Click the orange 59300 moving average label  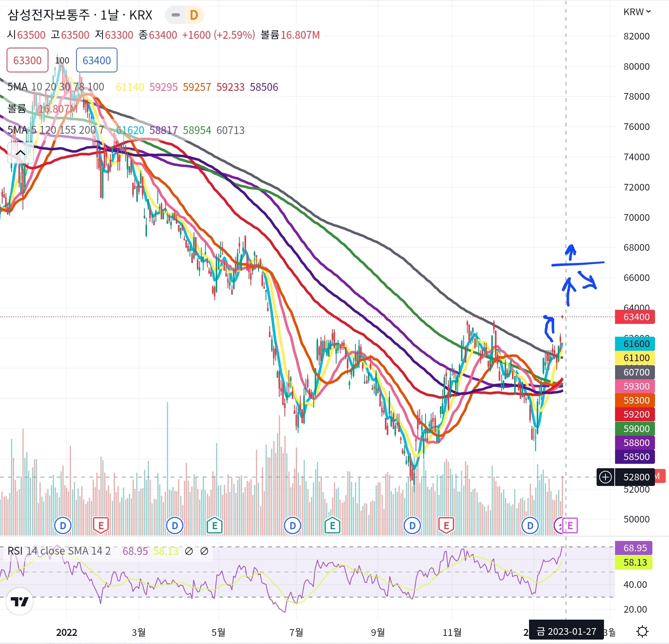tap(635, 400)
